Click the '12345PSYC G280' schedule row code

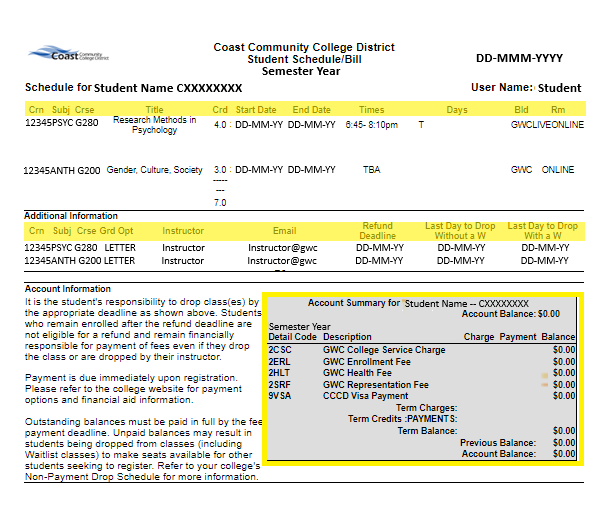click(x=61, y=123)
